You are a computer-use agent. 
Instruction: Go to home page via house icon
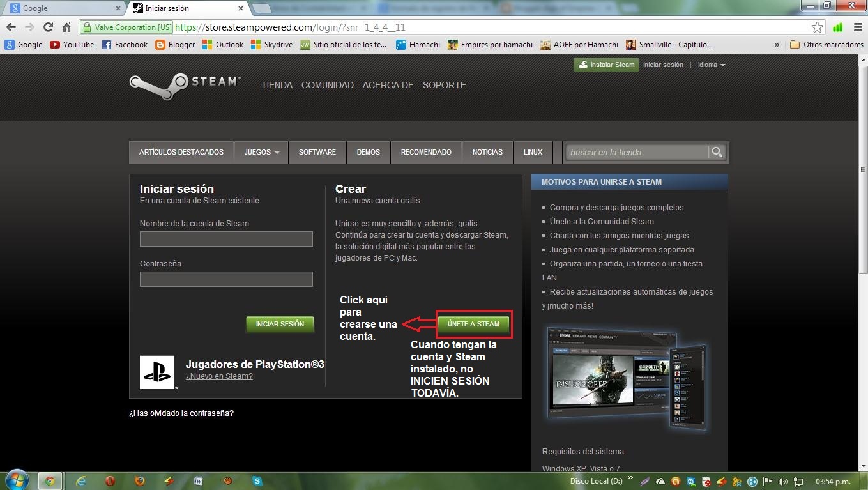click(x=66, y=27)
